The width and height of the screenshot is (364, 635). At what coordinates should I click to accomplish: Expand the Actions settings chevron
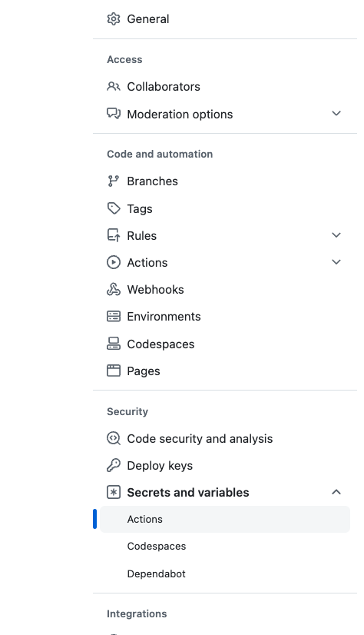coord(336,262)
